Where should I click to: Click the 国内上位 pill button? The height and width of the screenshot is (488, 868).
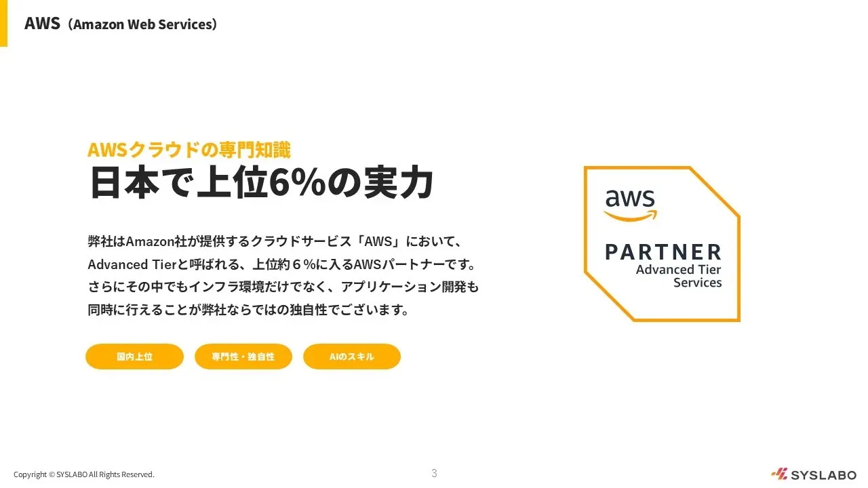(134, 357)
